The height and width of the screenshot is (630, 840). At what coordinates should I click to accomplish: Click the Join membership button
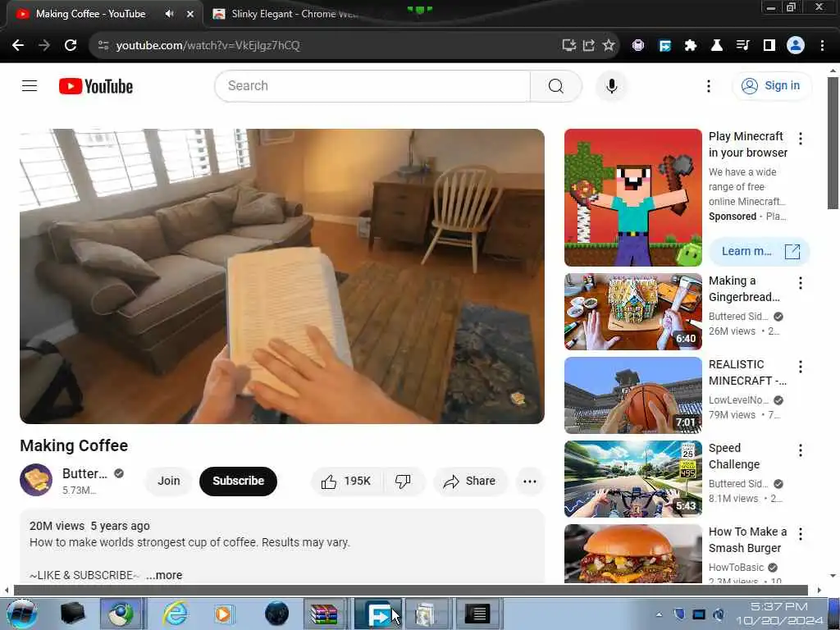[x=169, y=481]
